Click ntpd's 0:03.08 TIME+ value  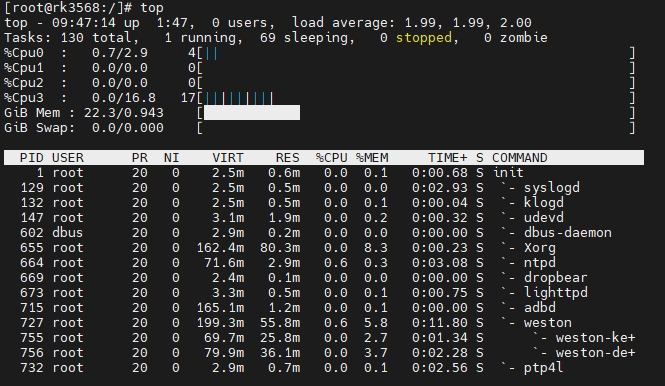(x=439, y=263)
